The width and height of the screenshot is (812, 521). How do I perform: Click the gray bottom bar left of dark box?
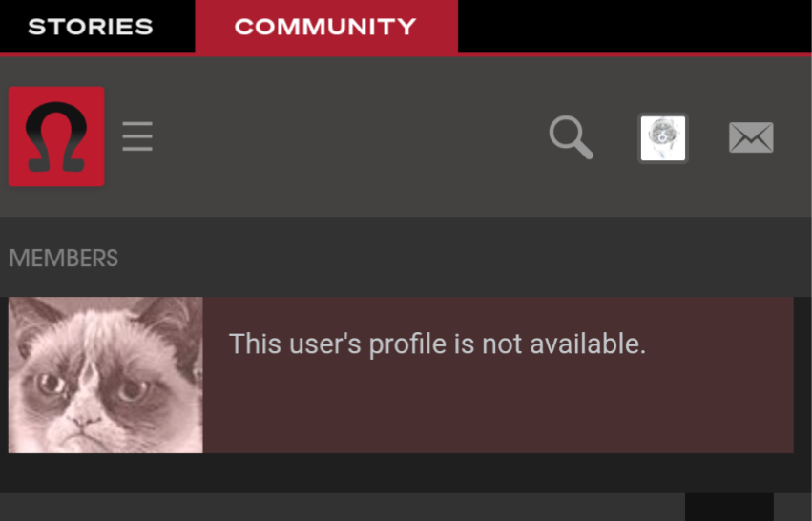coord(342,507)
